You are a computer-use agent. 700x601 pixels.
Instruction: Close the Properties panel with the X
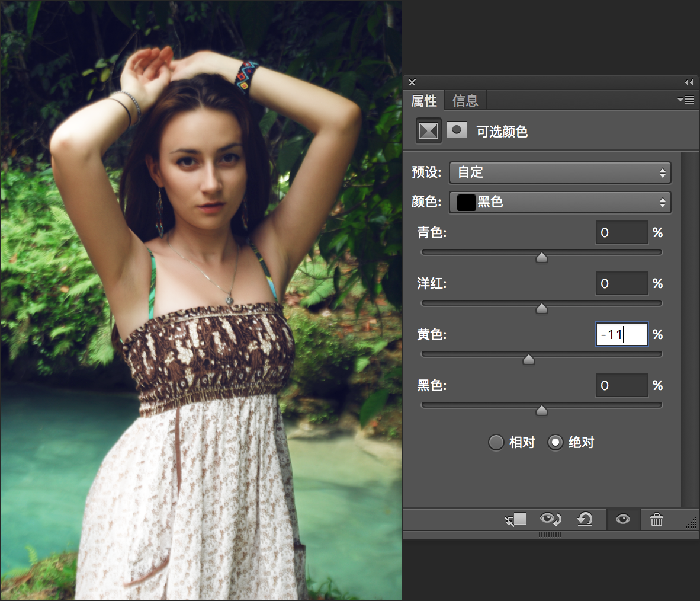coord(412,82)
